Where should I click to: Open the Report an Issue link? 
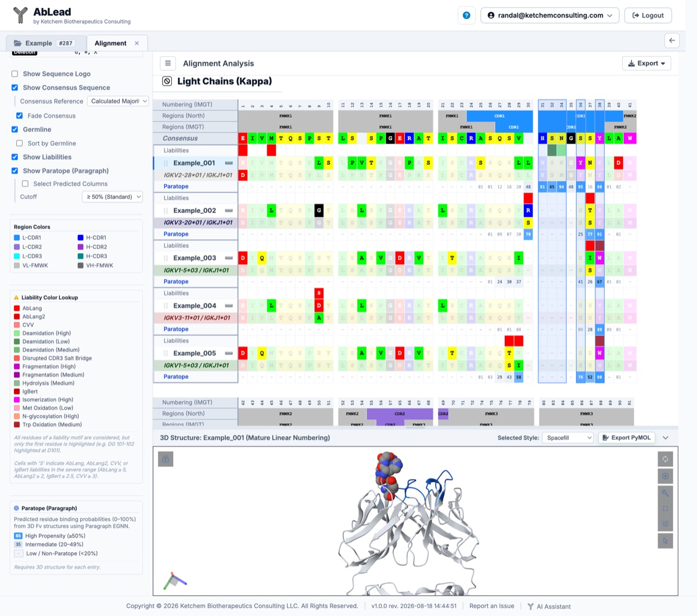coord(491,606)
